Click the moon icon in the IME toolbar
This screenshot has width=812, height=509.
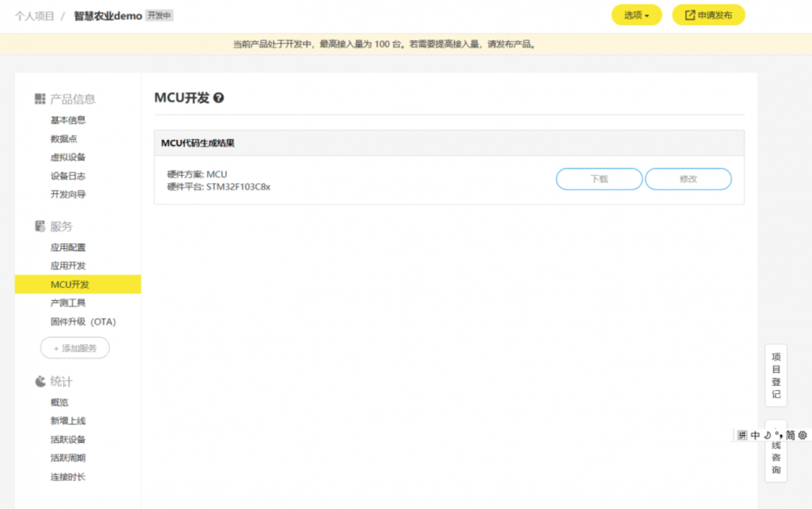coord(767,435)
